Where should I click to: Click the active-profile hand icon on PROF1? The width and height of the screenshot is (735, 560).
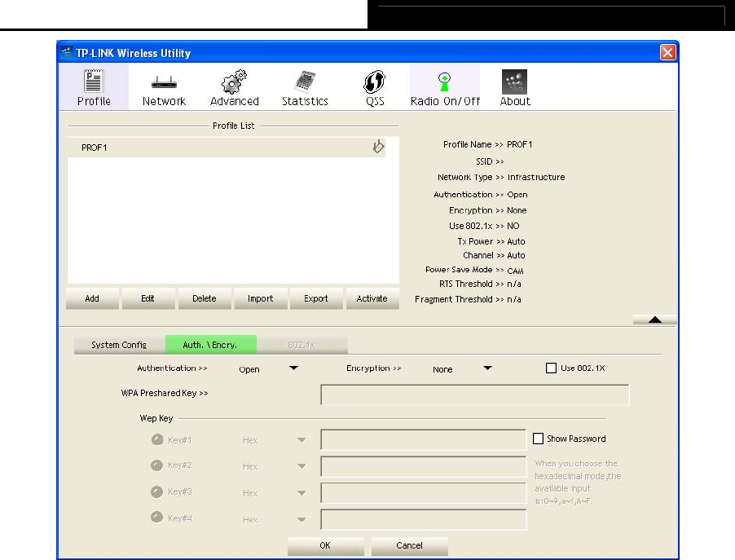378,147
